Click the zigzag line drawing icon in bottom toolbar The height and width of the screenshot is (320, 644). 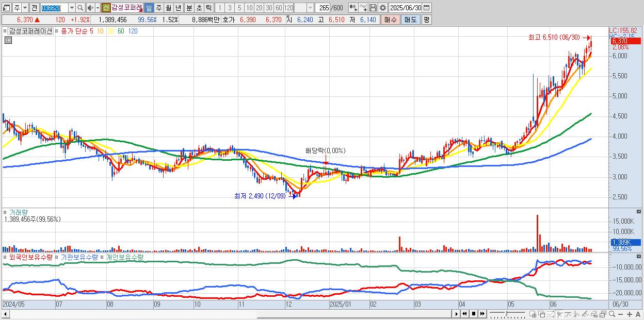point(577,314)
